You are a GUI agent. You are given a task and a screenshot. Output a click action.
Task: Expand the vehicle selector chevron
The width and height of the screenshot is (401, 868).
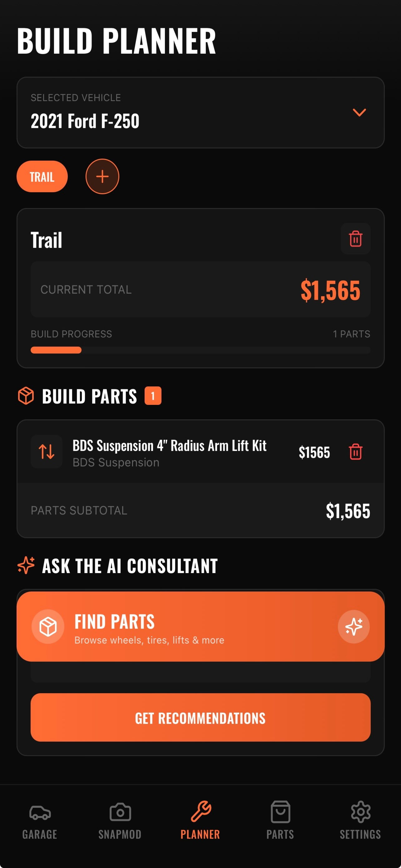click(359, 112)
